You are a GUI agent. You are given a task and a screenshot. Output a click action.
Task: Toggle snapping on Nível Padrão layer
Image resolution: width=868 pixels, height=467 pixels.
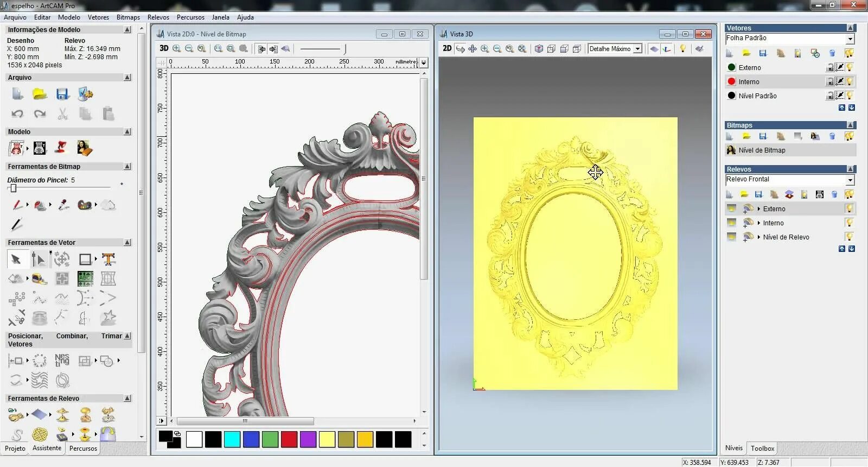[840, 96]
